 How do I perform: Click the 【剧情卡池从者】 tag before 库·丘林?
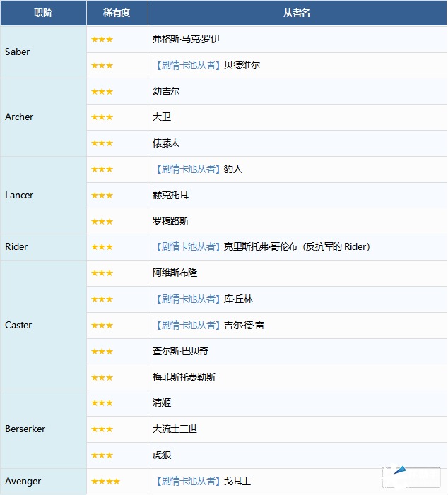tap(187, 299)
